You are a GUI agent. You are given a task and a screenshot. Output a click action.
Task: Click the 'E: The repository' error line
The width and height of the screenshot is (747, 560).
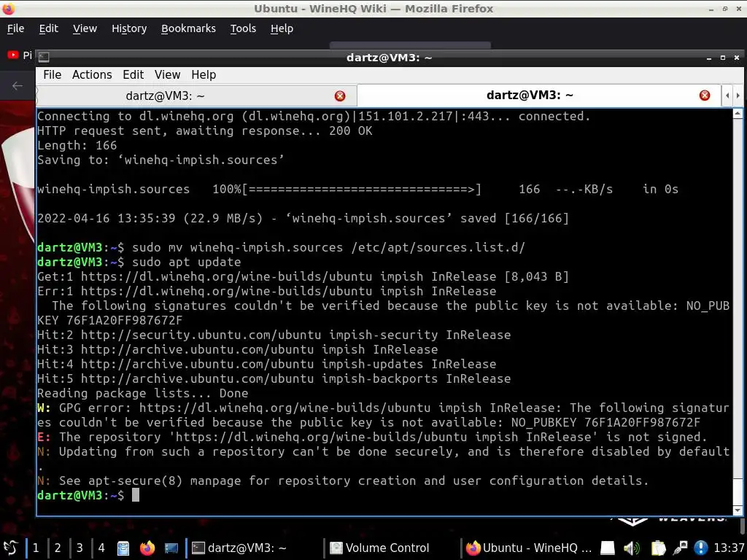(x=372, y=437)
